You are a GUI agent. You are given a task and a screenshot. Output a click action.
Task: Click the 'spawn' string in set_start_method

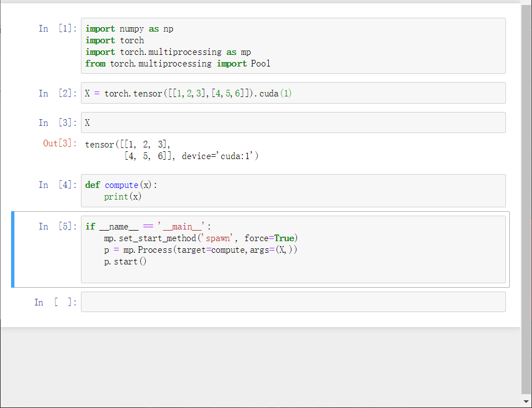[x=218, y=238]
